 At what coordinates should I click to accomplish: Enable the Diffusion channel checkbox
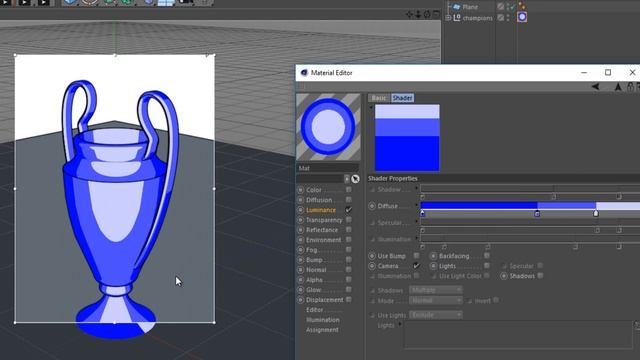click(x=349, y=200)
